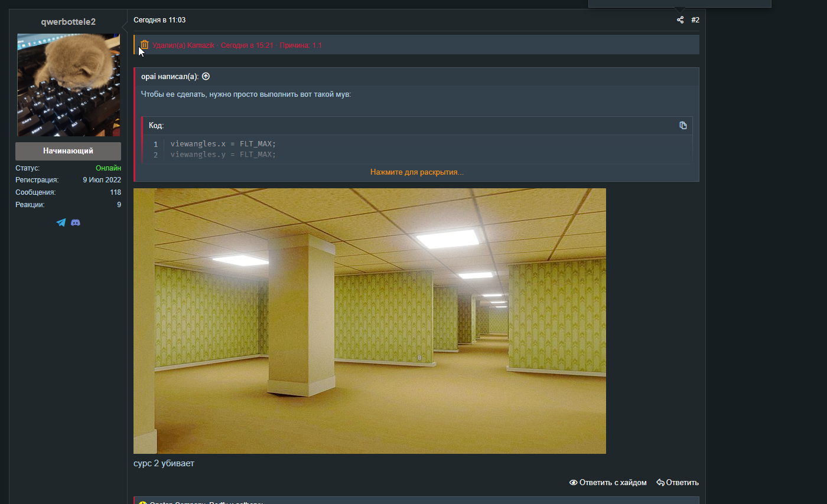The width and height of the screenshot is (827, 504).
Task: Open the Discord profile icon
Action: (x=76, y=222)
